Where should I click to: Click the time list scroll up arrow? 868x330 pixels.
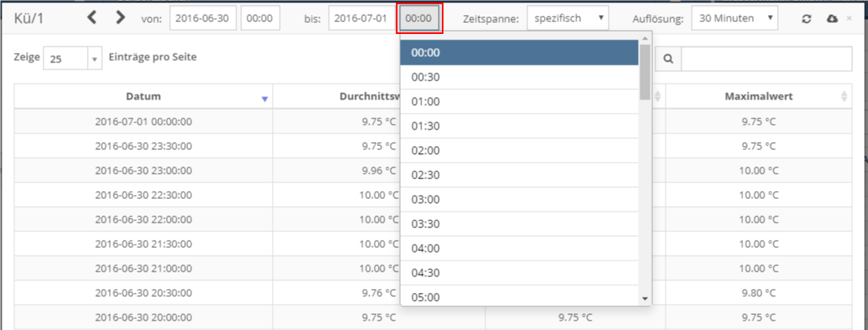[x=644, y=38]
